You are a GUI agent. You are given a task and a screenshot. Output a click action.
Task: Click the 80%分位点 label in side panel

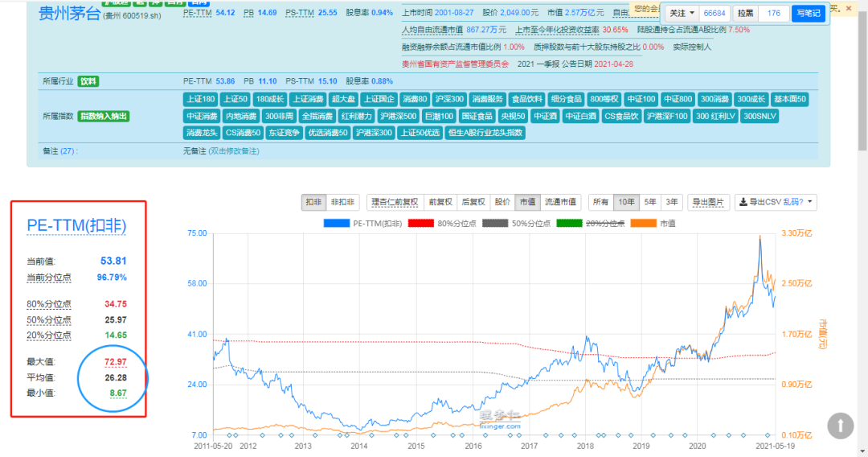(49, 304)
